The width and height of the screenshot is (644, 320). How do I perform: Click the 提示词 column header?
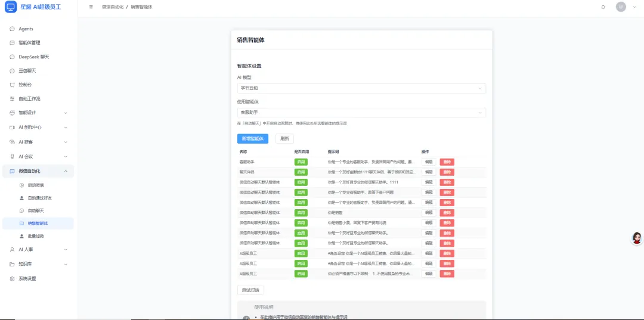333,152
